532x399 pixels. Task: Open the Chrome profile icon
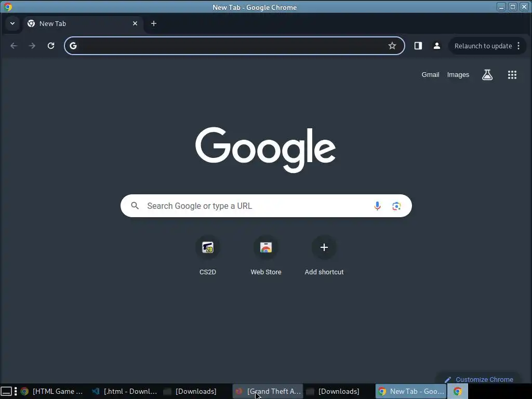[x=436, y=46]
